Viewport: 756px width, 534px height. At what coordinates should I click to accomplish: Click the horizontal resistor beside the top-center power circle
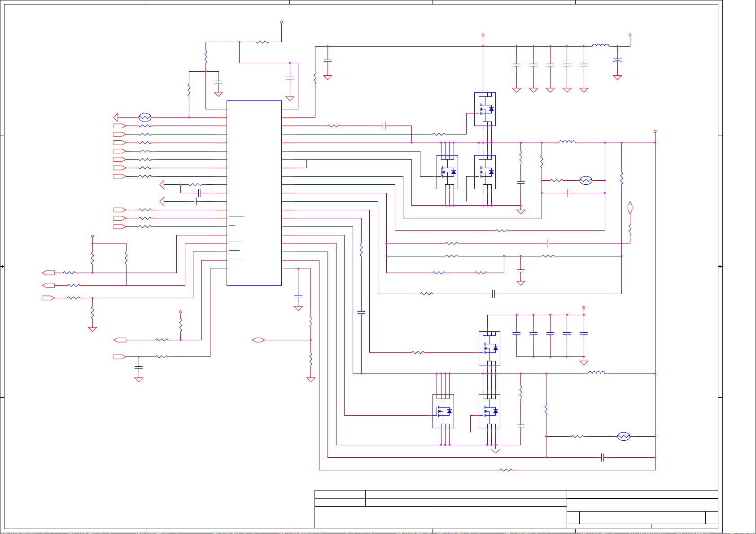(262, 42)
